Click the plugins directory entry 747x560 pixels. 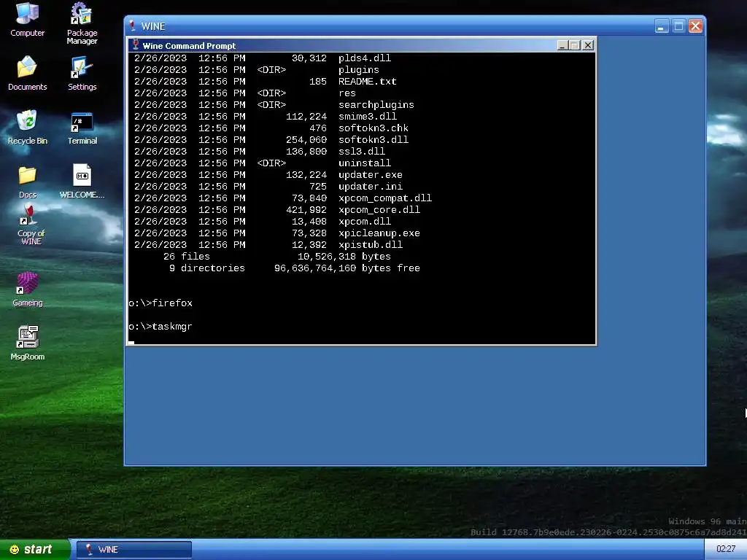(x=359, y=69)
